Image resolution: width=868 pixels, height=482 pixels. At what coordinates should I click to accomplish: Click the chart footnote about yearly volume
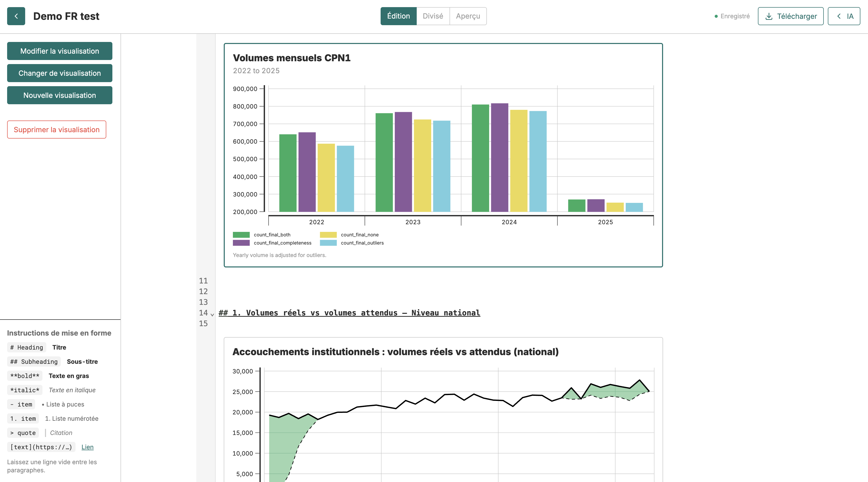tap(279, 255)
